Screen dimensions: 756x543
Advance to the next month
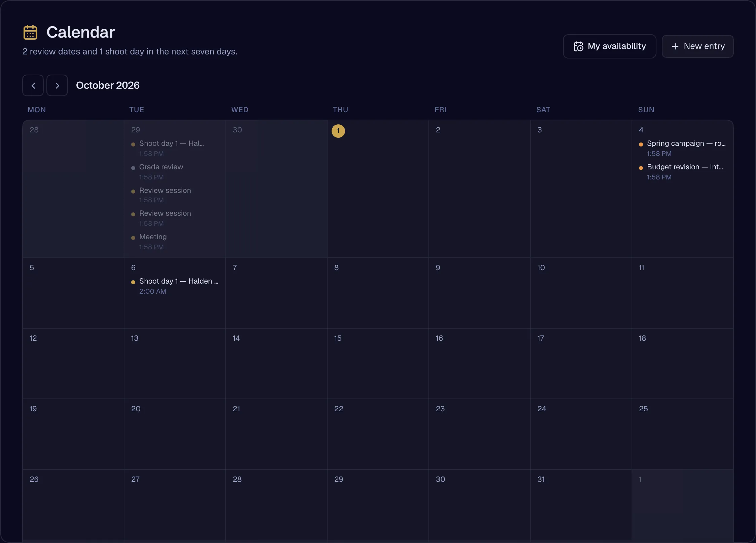click(x=57, y=85)
